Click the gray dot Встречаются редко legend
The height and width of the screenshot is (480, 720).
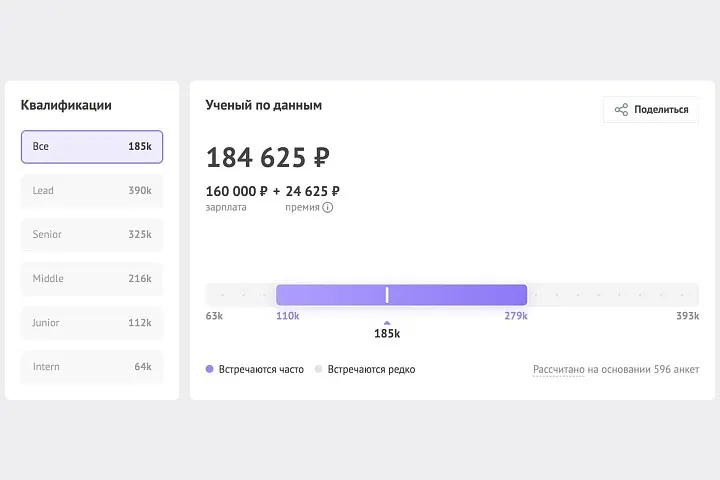pyautogui.click(x=318, y=369)
